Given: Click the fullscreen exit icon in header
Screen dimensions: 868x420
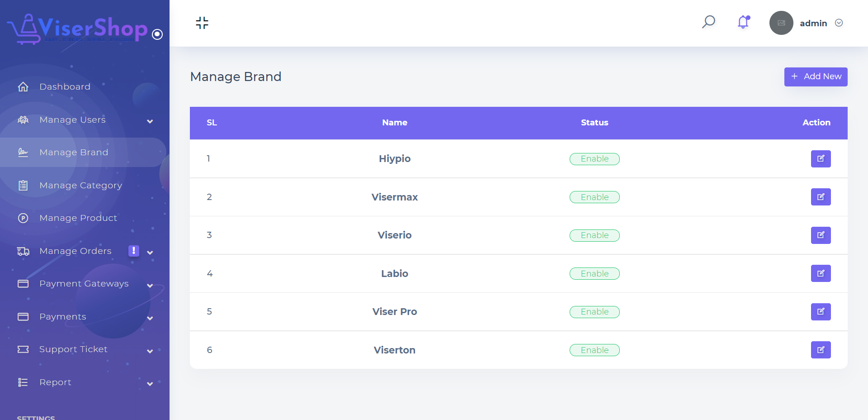Looking at the screenshot, I should click(202, 23).
